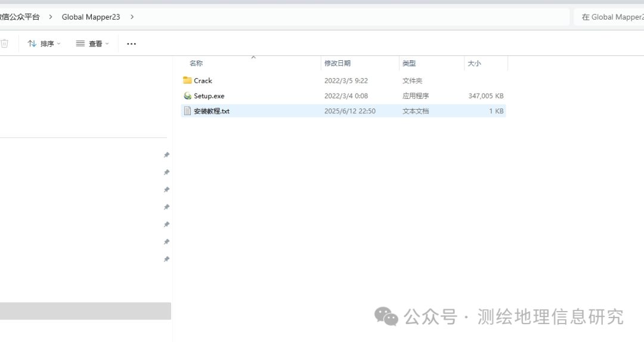Click the 文本文档 type cell

pos(416,111)
